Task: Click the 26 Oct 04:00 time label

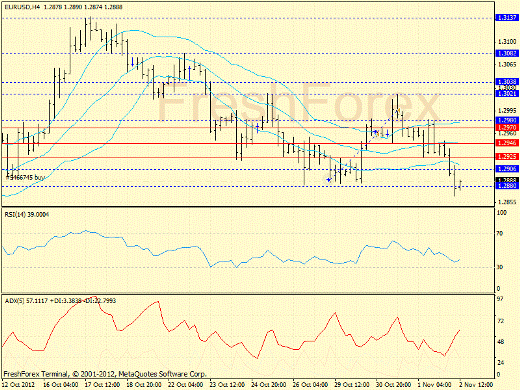Action: click(x=310, y=385)
